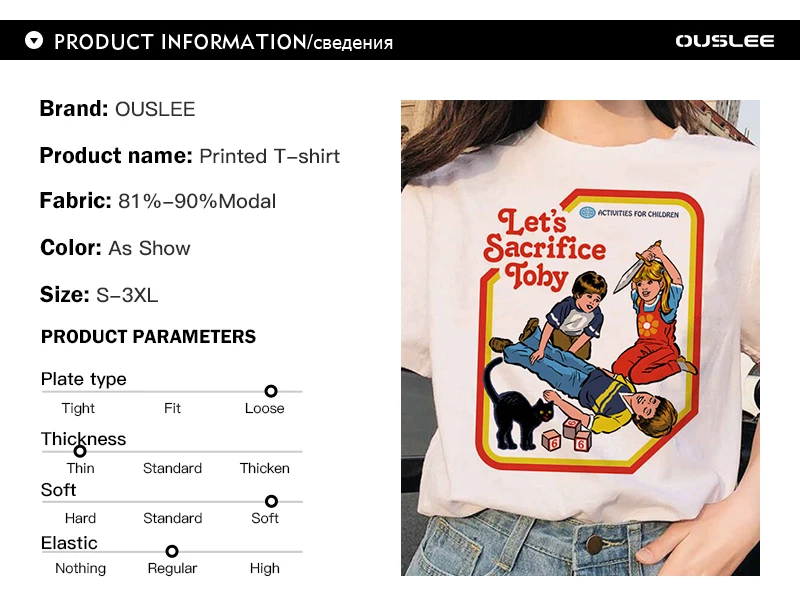This screenshot has width=800, height=598.
Task: Click the red dice blocks on the print
Action: tap(564, 434)
